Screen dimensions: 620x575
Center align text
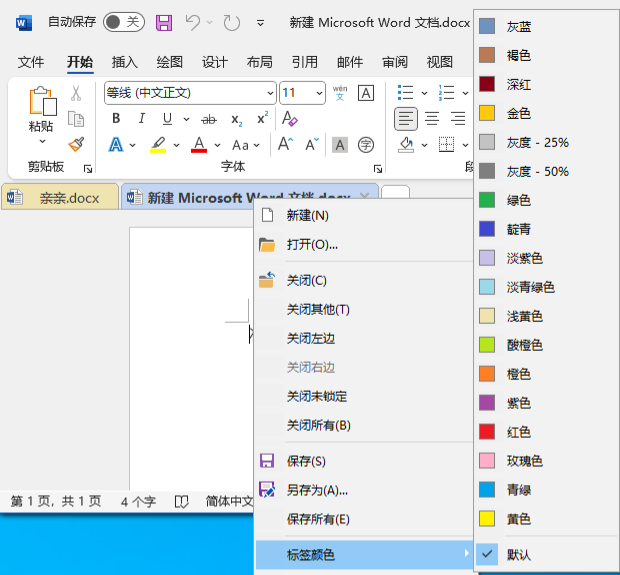(432, 119)
